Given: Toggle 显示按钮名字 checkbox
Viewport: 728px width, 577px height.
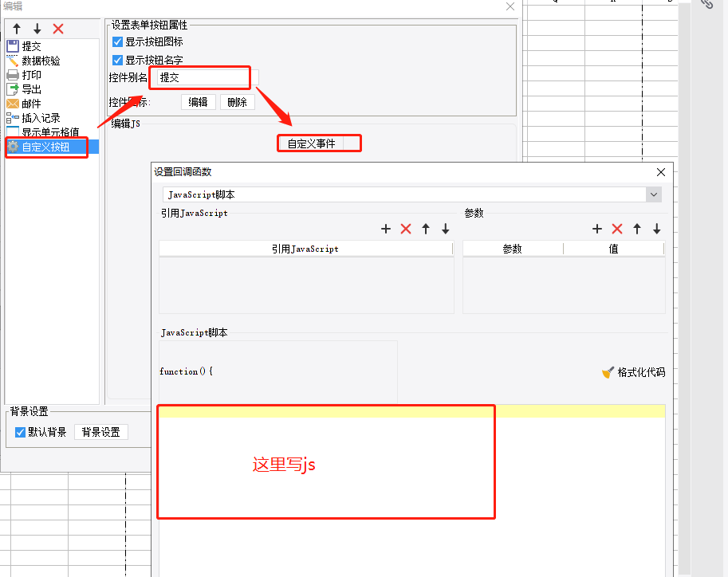Looking at the screenshot, I should pos(117,61).
